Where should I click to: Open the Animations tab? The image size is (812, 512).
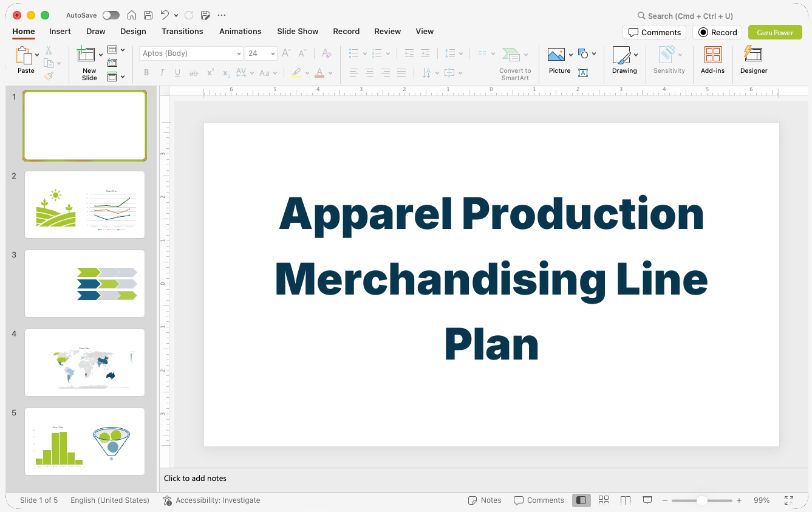click(x=241, y=32)
